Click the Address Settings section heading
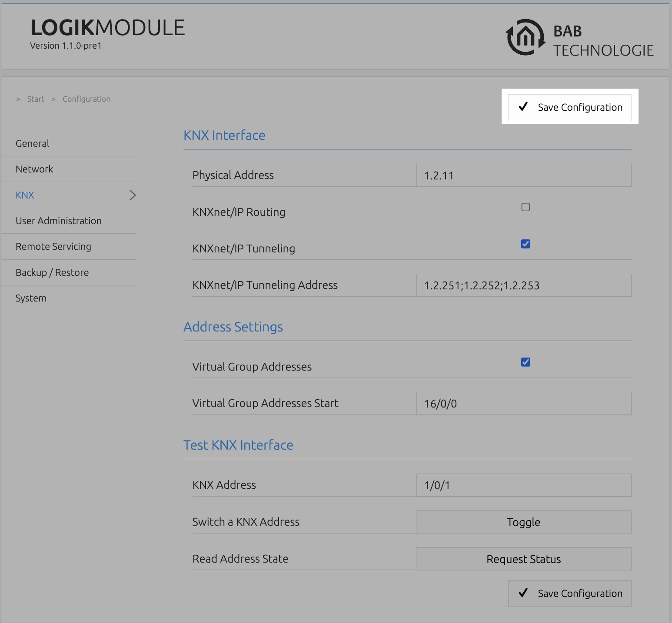The width and height of the screenshot is (672, 623). [233, 327]
